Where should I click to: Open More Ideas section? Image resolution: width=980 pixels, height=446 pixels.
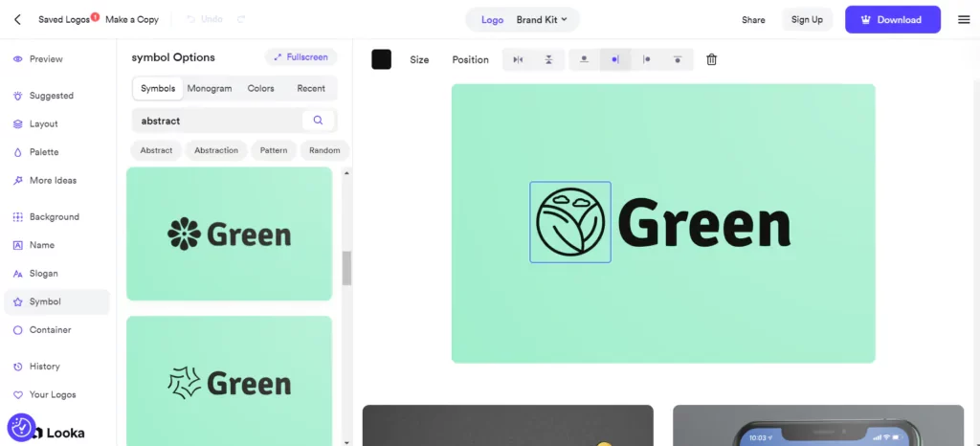pos(44,180)
